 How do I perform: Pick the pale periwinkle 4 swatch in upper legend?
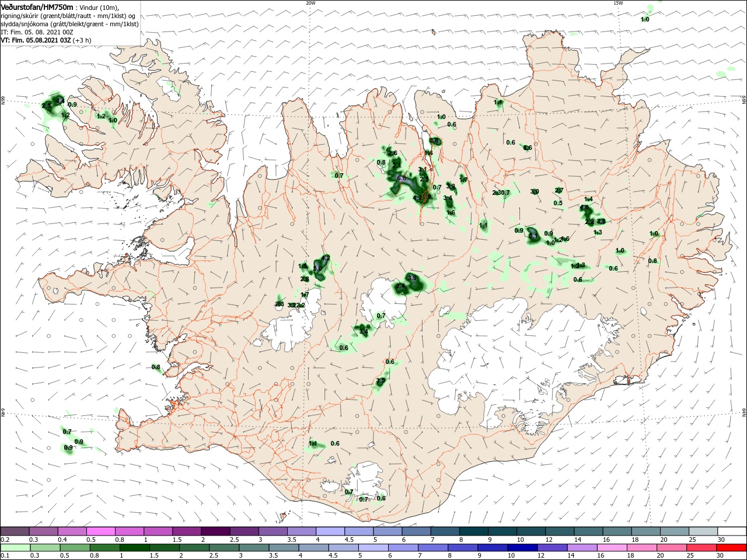click(330, 531)
